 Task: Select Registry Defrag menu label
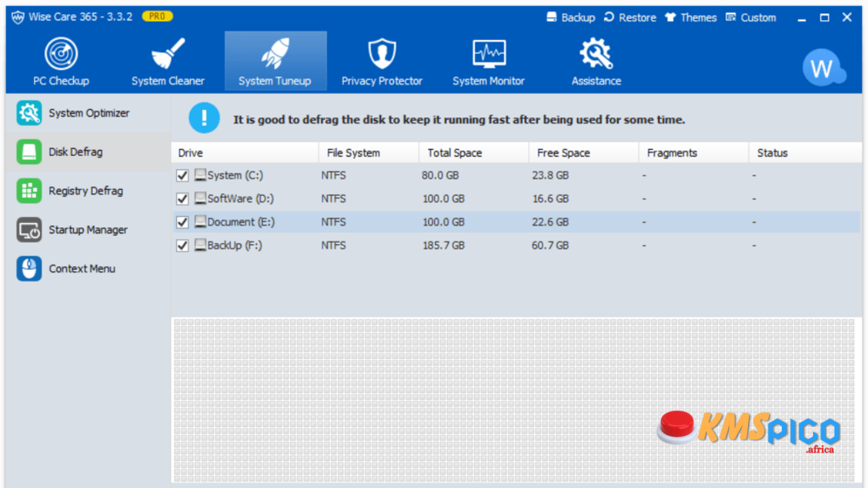(85, 191)
